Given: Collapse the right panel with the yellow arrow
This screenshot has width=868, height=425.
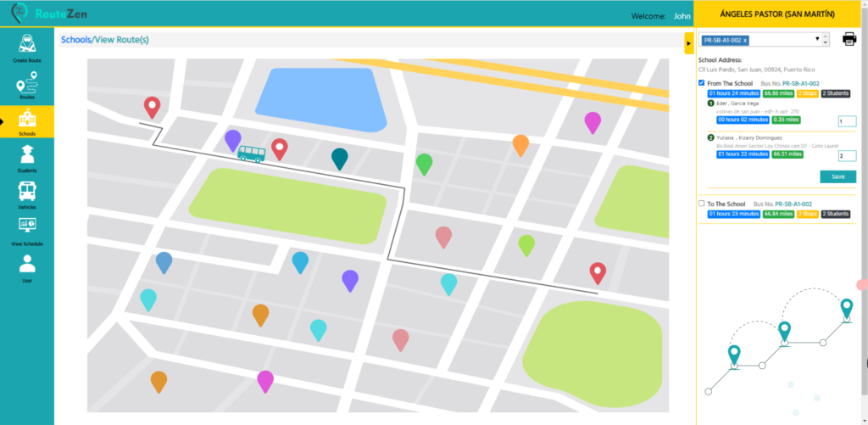Looking at the screenshot, I should tap(687, 40).
